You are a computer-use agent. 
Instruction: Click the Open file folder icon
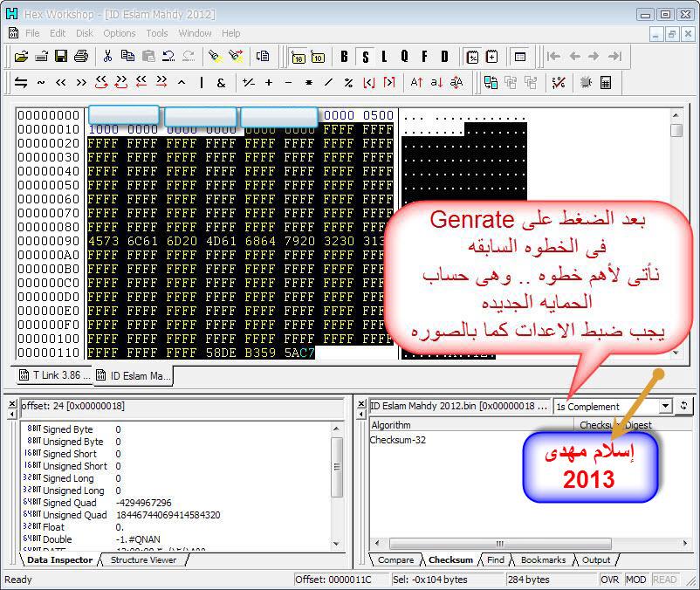pyautogui.click(x=21, y=56)
